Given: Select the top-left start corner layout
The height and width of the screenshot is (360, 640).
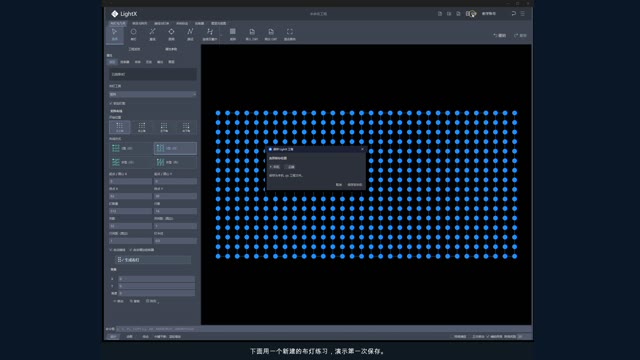Looking at the screenshot, I should (120, 127).
